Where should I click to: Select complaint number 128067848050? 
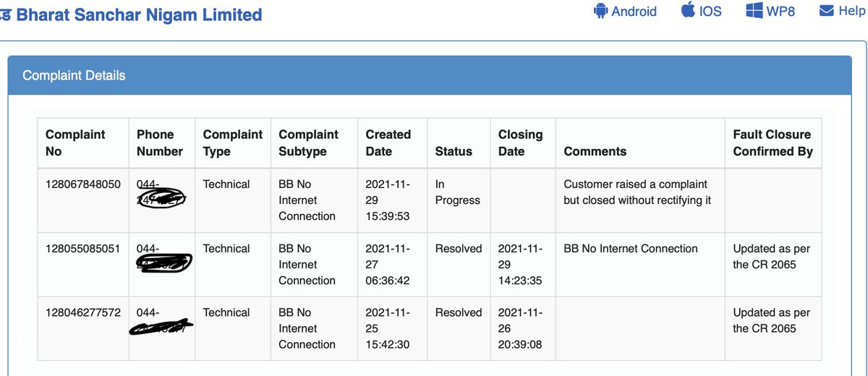coord(82,184)
